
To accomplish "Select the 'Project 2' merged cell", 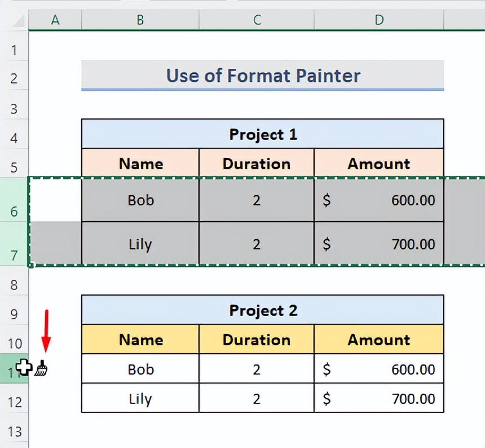I will pos(263,310).
